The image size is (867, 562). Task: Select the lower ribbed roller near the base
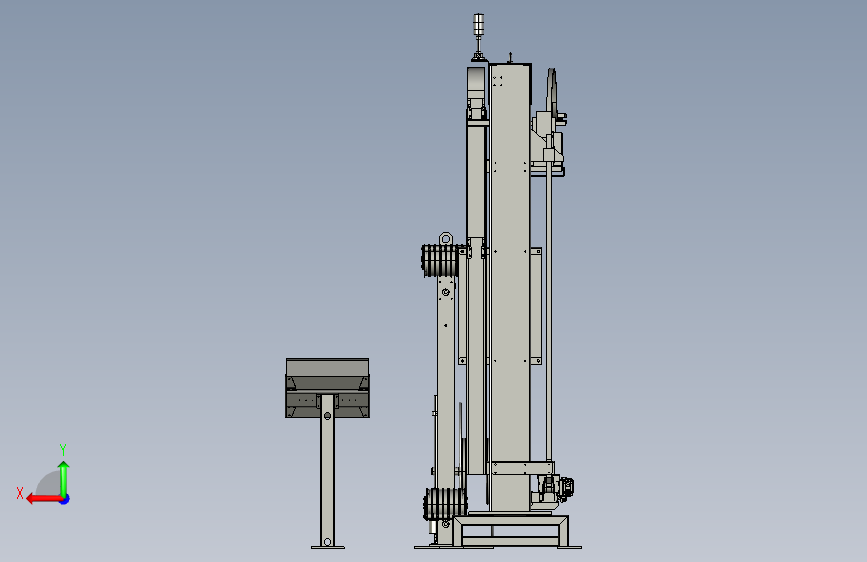tap(445, 504)
